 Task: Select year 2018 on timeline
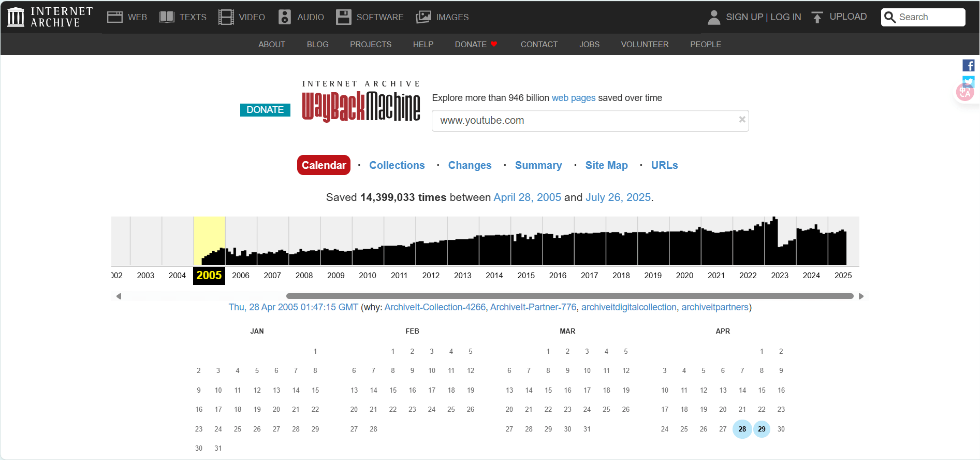click(x=621, y=276)
